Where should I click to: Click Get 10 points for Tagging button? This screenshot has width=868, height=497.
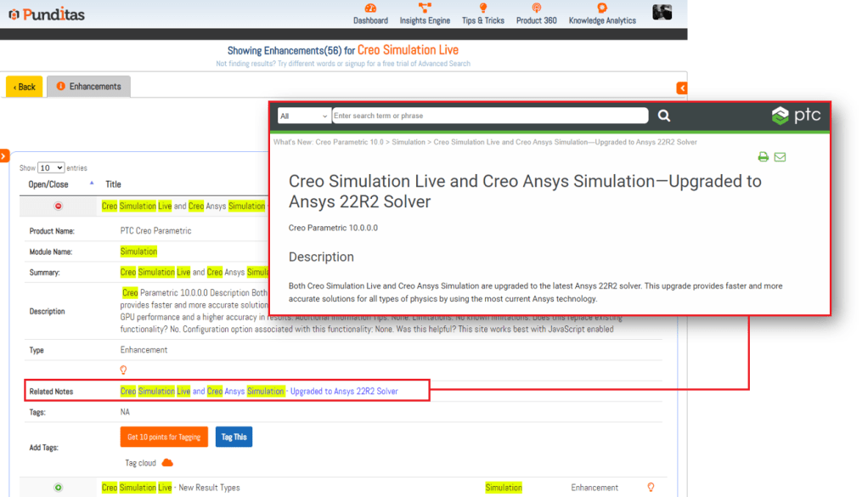pos(164,437)
